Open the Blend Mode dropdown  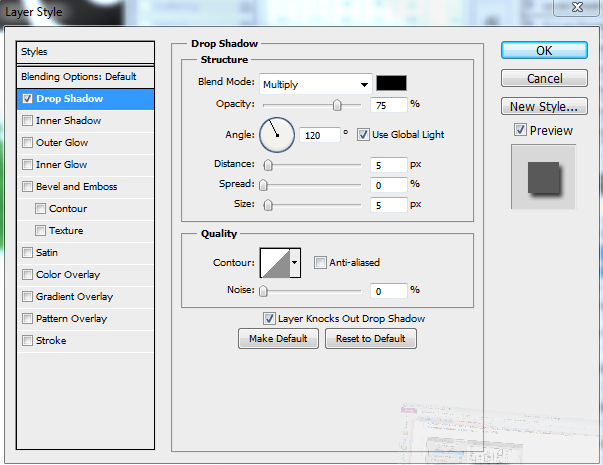click(x=315, y=84)
